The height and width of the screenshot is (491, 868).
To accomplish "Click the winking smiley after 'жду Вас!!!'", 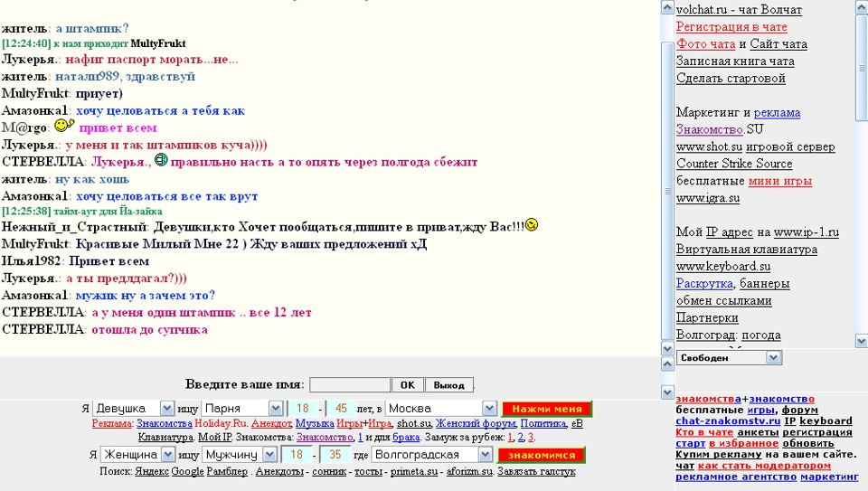I will coord(532,224).
